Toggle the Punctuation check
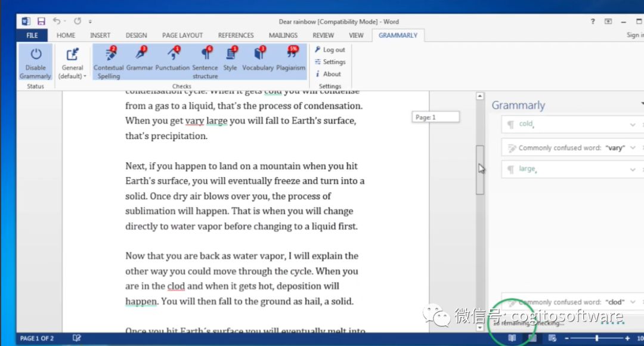Viewport: 644px width, 346px height. point(172,59)
